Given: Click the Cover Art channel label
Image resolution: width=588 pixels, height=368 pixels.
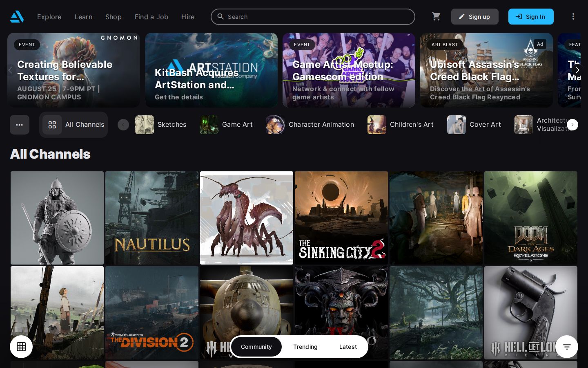Looking at the screenshot, I should (485, 125).
